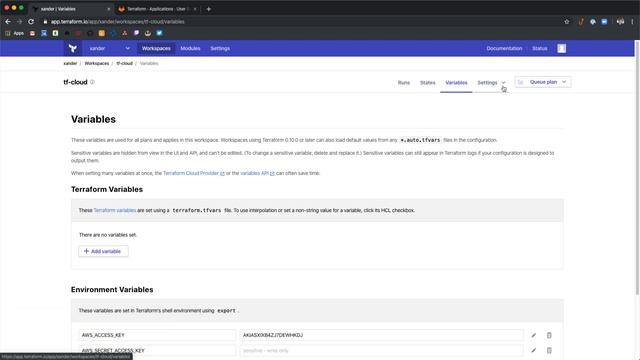The image size is (640, 360).
Task: Close the xander Variables browser tab
Action: pos(109,9)
